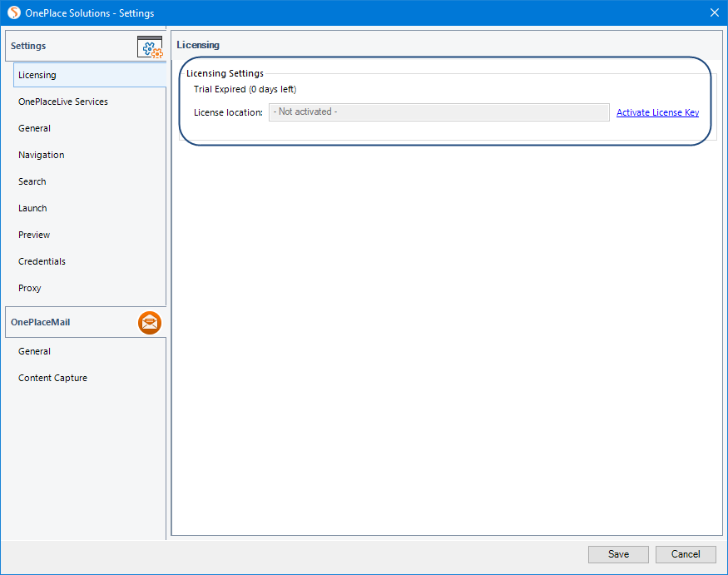The height and width of the screenshot is (575, 728).
Task: Open Preview settings
Action: point(34,235)
